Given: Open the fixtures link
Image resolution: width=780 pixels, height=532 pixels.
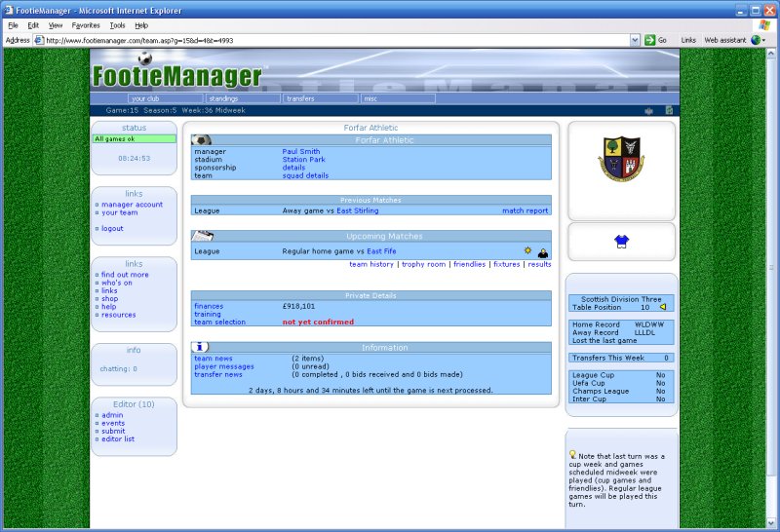Looking at the screenshot, I should tap(506, 264).
